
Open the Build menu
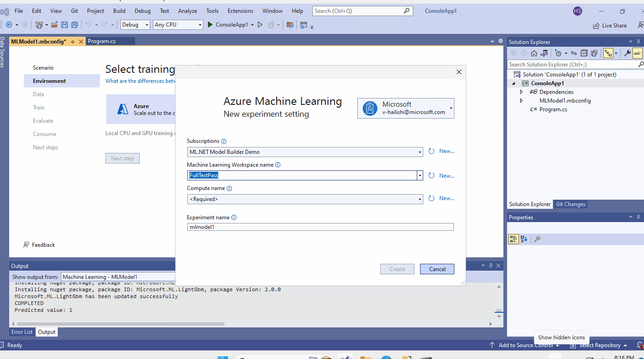119,11
